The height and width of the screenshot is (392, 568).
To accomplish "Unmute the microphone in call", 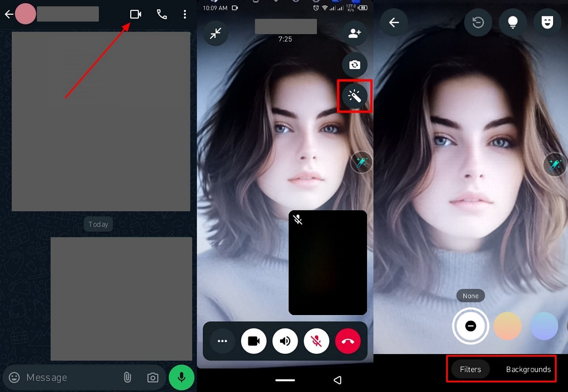I will click(x=317, y=341).
